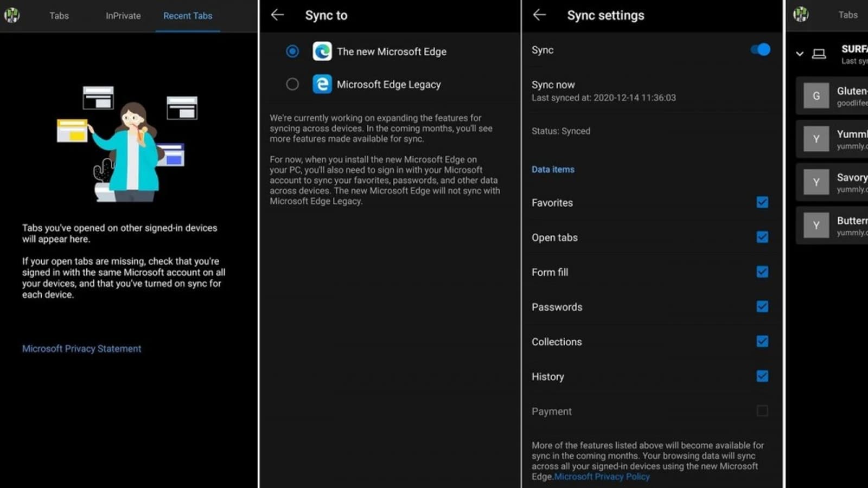This screenshot has width=868, height=488.
Task: Click the Microsoft Edge Legacy option label
Action: click(388, 85)
